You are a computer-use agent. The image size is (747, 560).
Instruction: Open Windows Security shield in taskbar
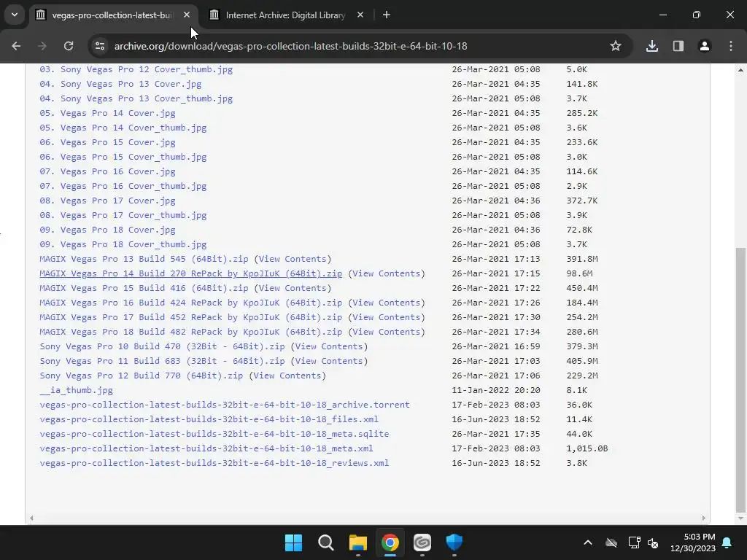(454, 542)
